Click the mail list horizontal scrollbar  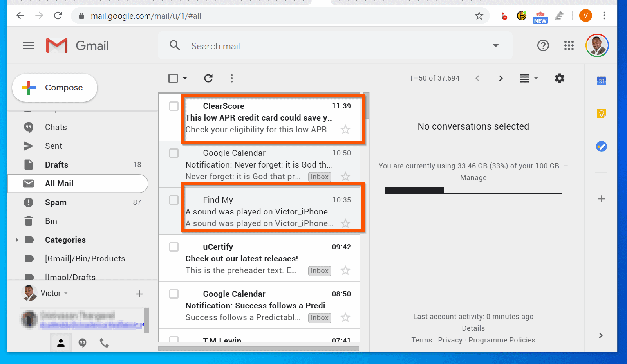click(258, 348)
